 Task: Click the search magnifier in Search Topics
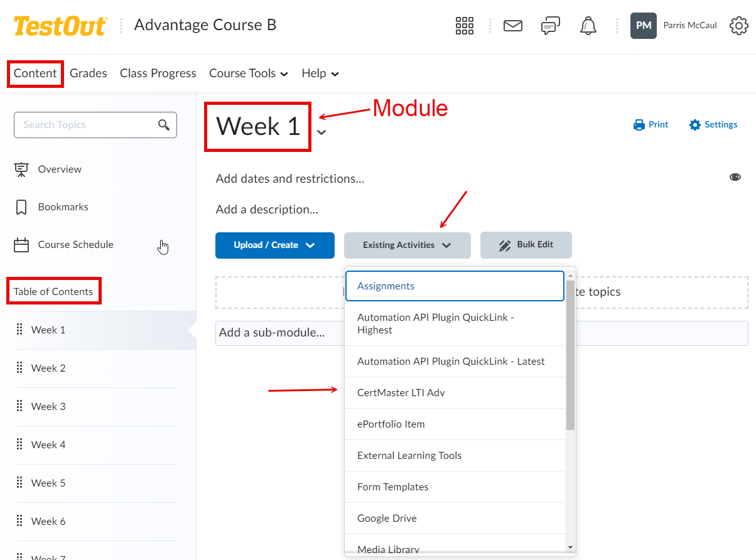[164, 125]
